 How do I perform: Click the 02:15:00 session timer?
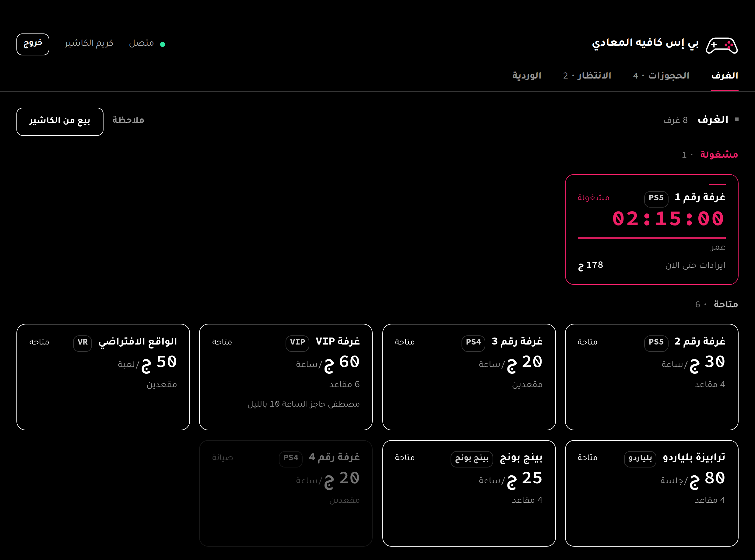click(x=668, y=219)
